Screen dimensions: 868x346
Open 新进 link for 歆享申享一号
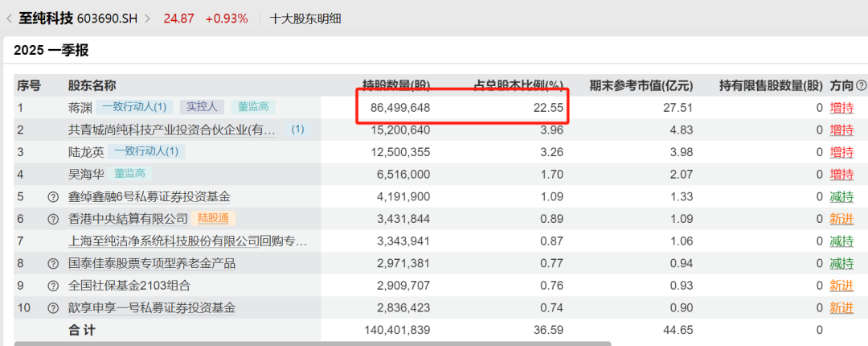[x=841, y=307]
